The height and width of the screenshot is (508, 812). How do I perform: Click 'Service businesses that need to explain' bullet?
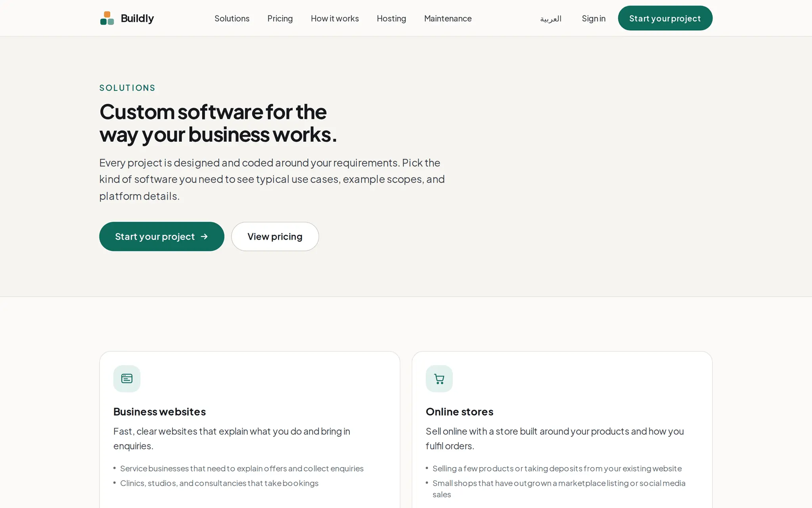pos(242,468)
